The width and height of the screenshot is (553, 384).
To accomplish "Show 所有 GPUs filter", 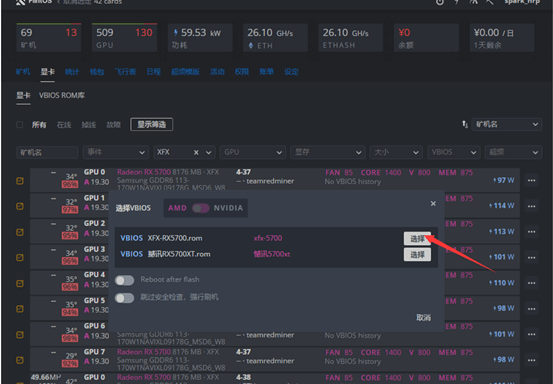I will (x=39, y=125).
